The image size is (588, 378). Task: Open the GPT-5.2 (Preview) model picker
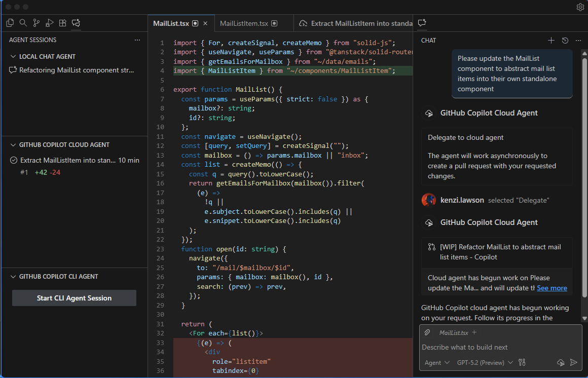click(482, 362)
